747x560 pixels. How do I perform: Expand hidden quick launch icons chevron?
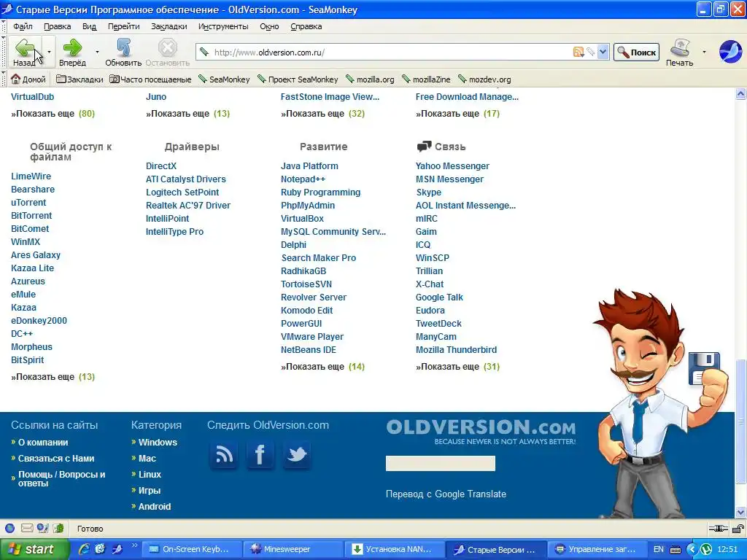(x=134, y=546)
